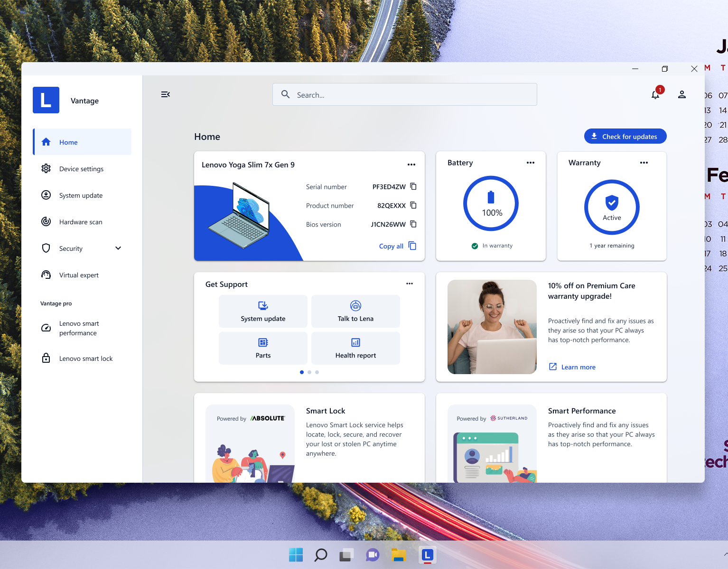Copy the product number 82QEXXX
Image resolution: width=728 pixels, height=569 pixels.
413,205
